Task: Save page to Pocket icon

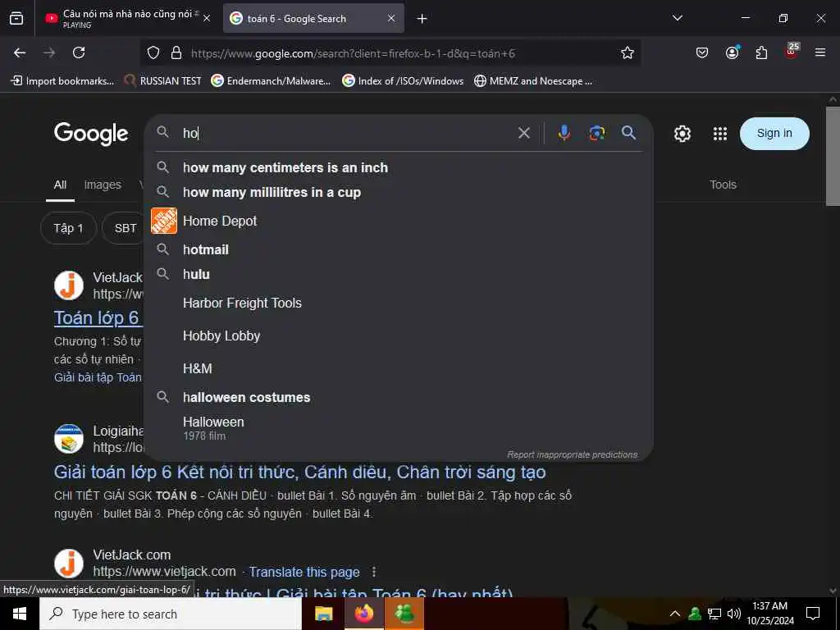Action: (702, 52)
